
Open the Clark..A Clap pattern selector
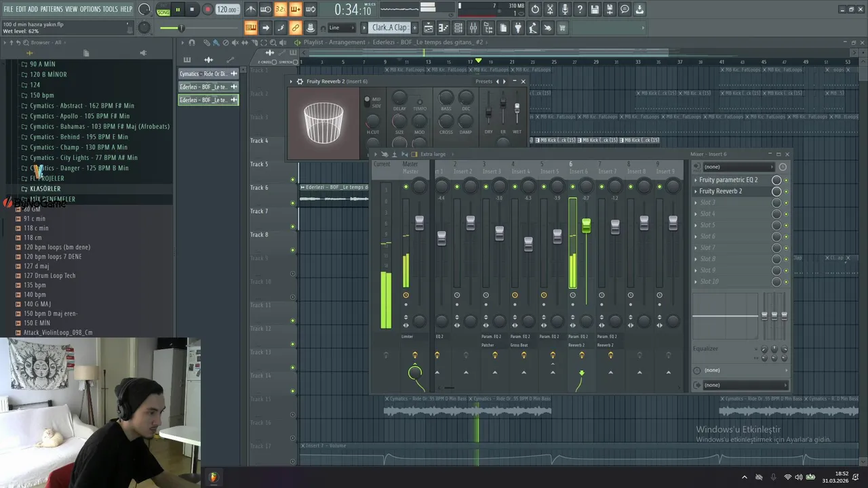tap(389, 28)
